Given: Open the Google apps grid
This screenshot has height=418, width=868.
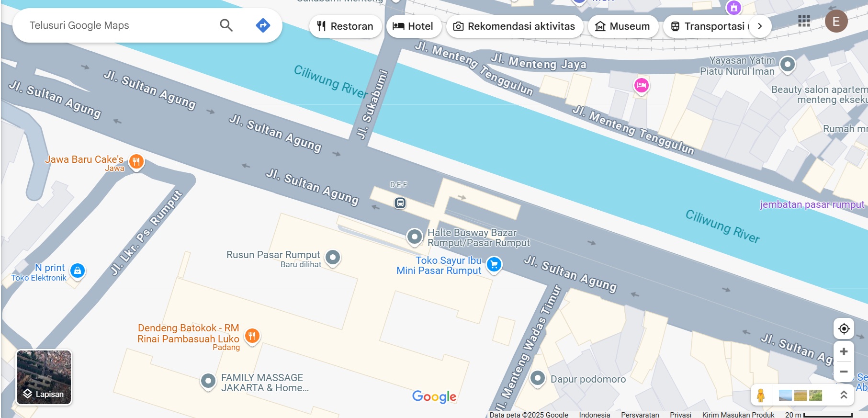Looking at the screenshot, I should tap(804, 21).
